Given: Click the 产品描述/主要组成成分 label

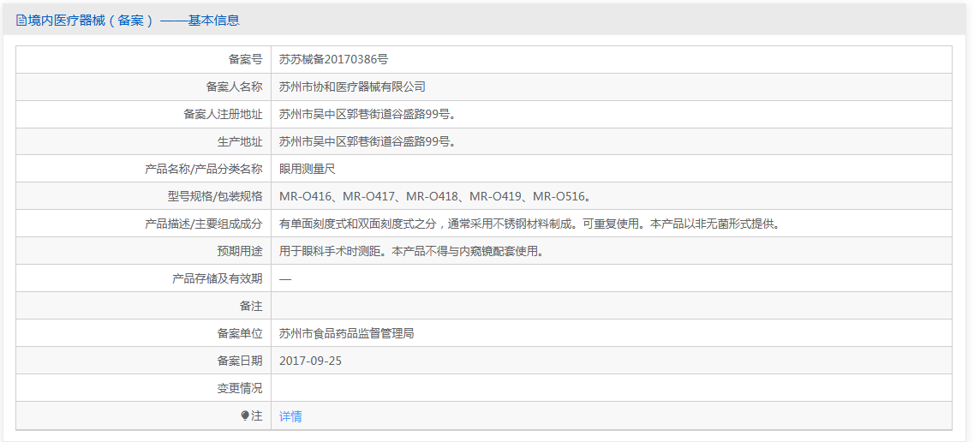Looking at the screenshot, I should tap(204, 224).
